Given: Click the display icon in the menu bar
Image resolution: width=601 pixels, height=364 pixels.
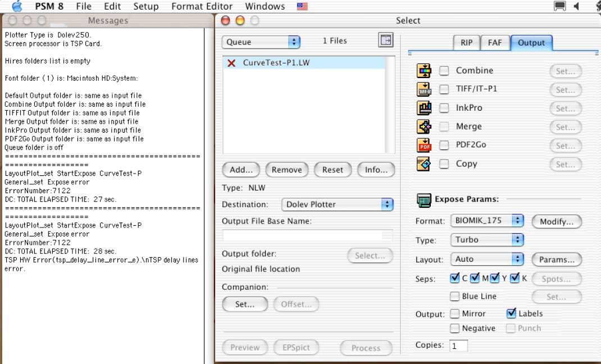Looking at the screenshot, I should click(x=559, y=6).
